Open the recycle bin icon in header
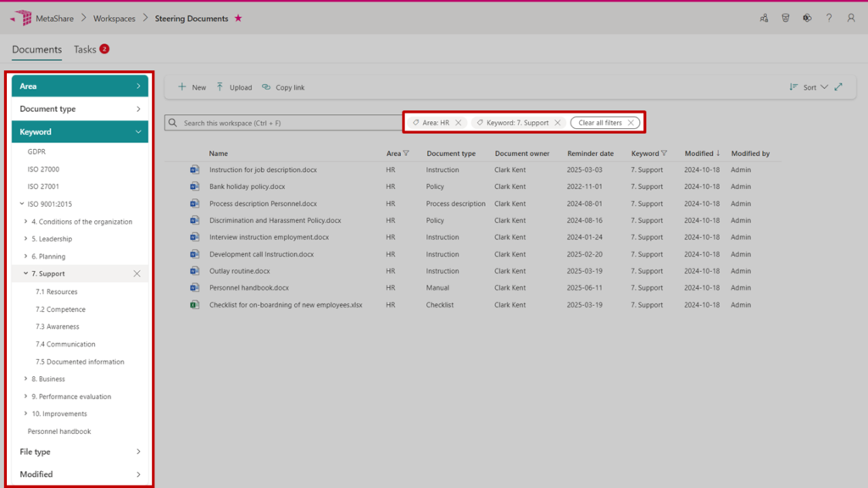868x488 pixels. pos(786,18)
